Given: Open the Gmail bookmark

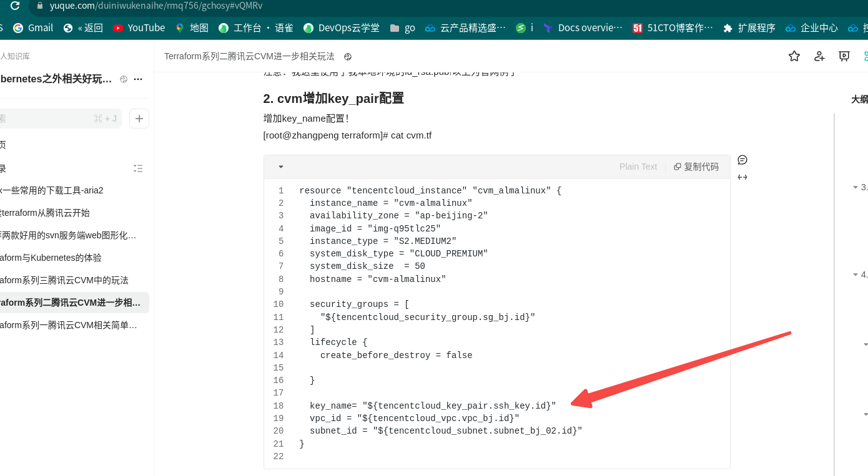Looking at the screenshot, I should [33, 27].
